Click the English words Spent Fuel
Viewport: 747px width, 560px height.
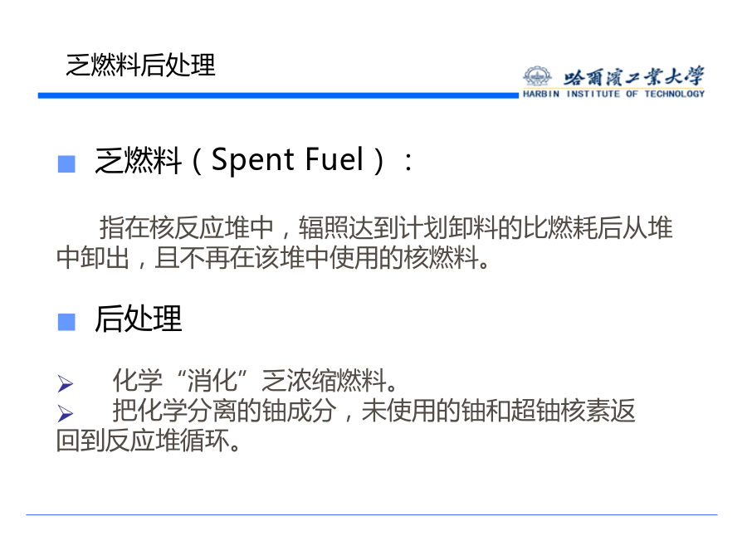[x=288, y=159]
